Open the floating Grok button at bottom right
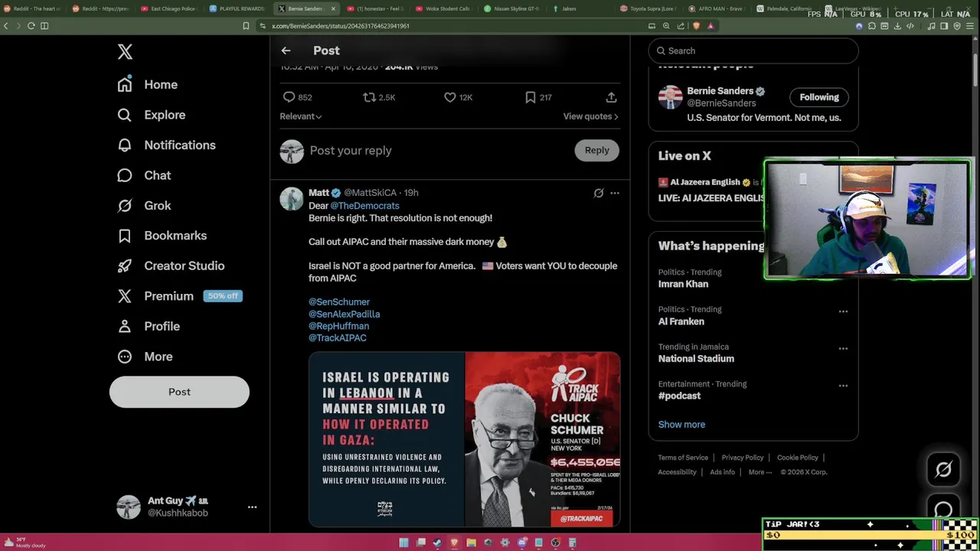The height and width of the screenshot is (551, 980). coord(943,469)
